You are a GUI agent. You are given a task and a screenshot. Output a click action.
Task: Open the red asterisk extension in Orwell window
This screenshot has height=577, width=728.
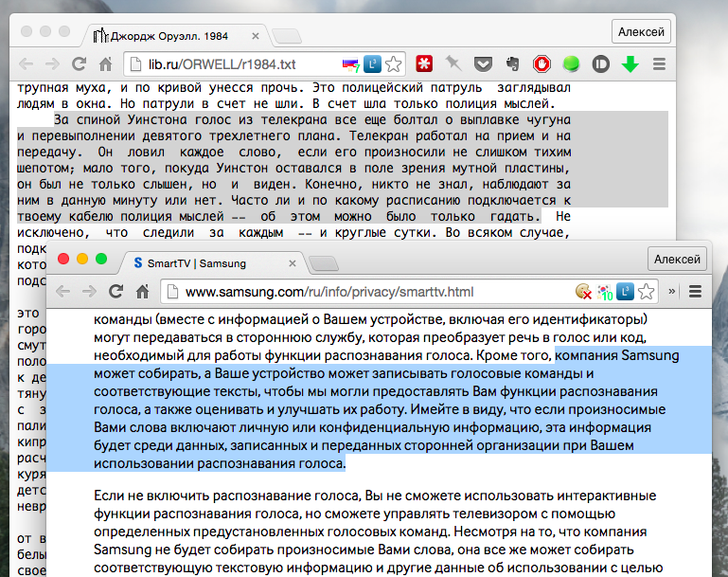coord(424,63)
